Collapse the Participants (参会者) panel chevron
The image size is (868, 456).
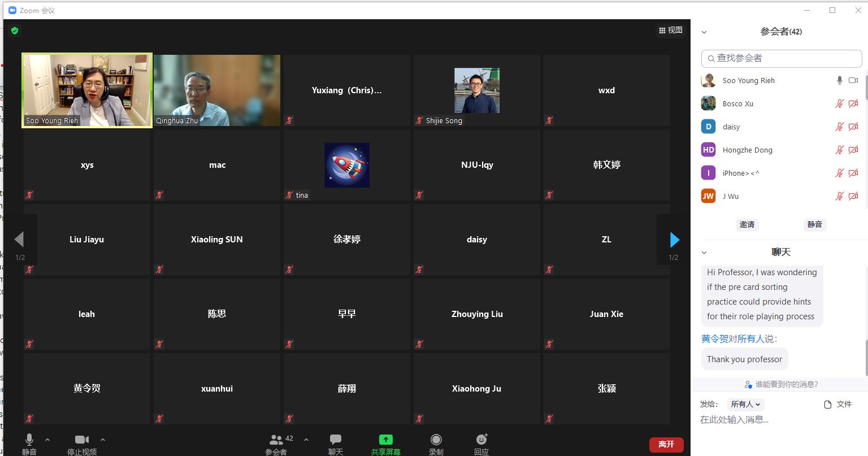coord(704,32)
